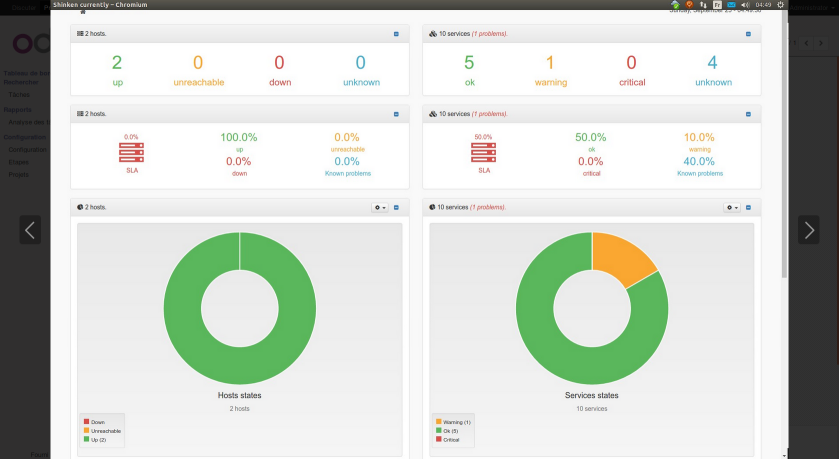Select Projets in the background sidebar

19,174
